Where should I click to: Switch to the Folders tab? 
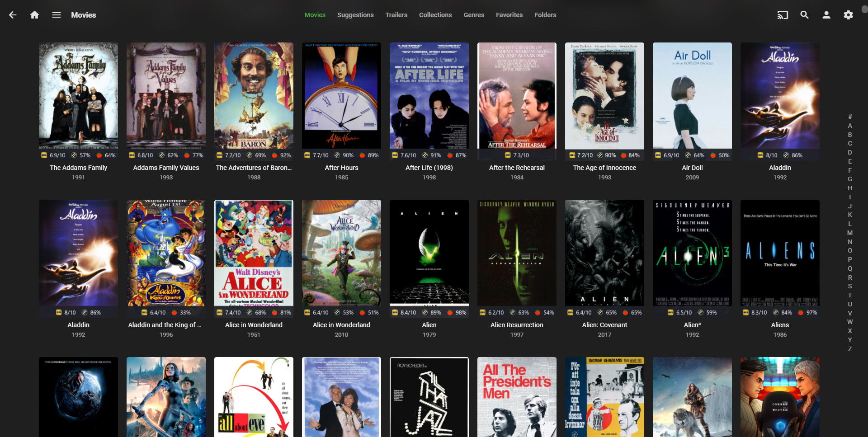point(545,15)
